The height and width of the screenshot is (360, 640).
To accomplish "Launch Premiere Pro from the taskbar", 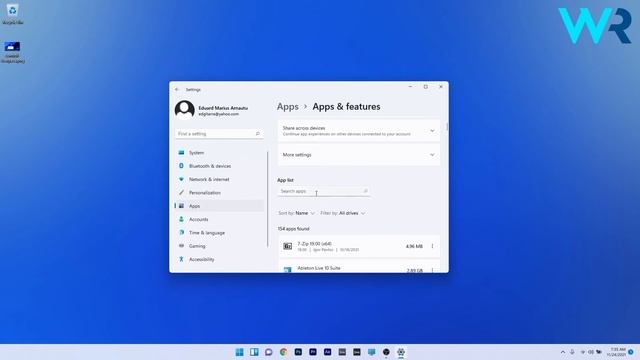I will click(313, 352).
